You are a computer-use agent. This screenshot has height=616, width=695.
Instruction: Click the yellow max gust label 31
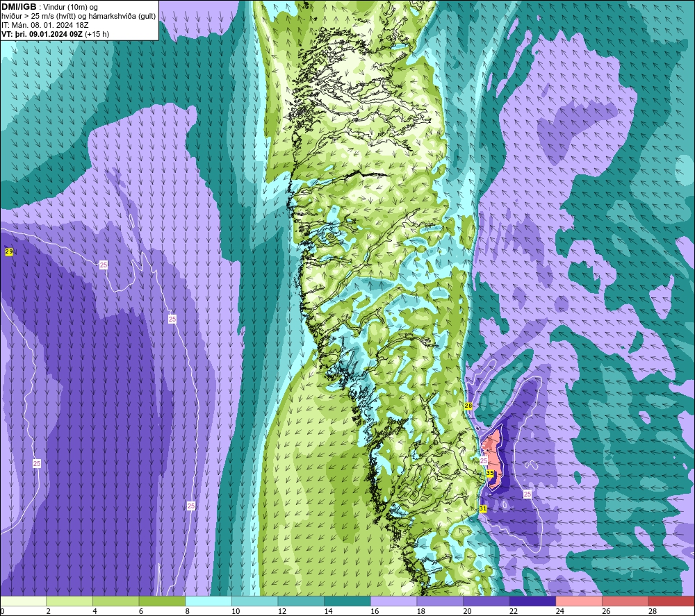(483, 509)
